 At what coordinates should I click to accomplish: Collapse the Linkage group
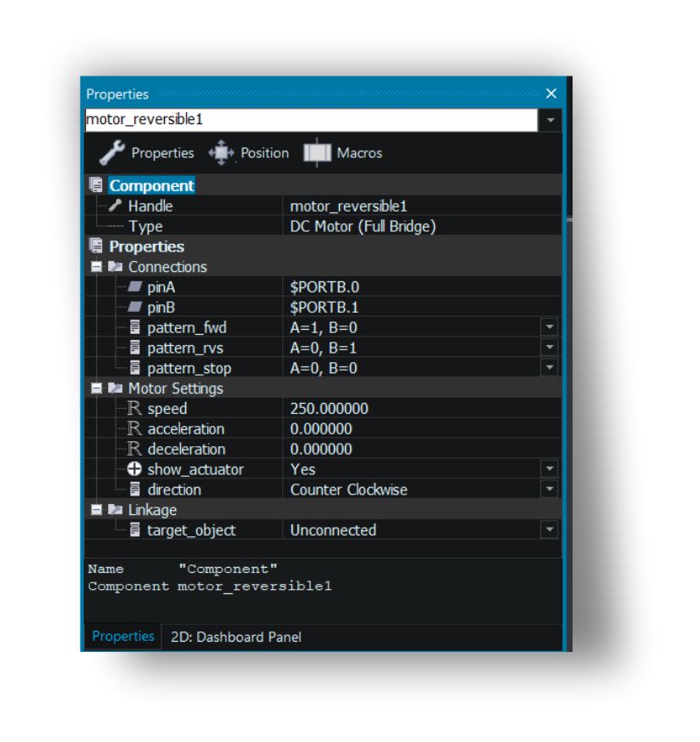click(x=97, y=510)
